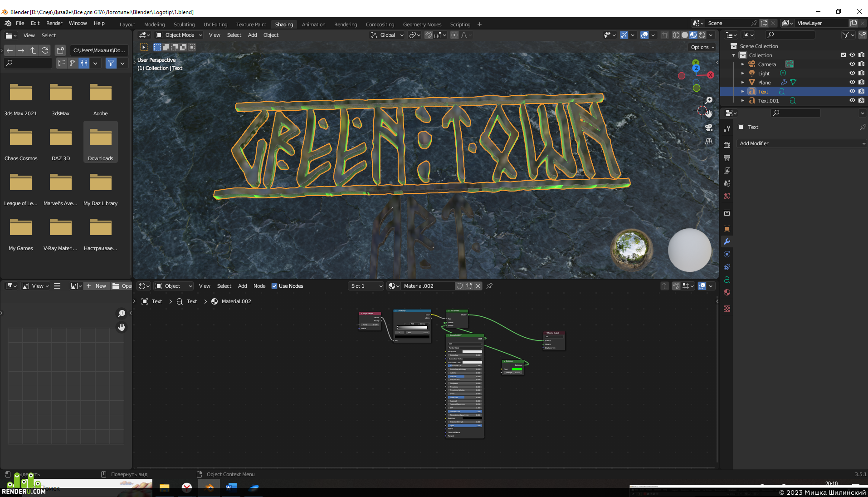Hide the Text.001 object in viewport

pyautogui.click(x=852, y=100)
